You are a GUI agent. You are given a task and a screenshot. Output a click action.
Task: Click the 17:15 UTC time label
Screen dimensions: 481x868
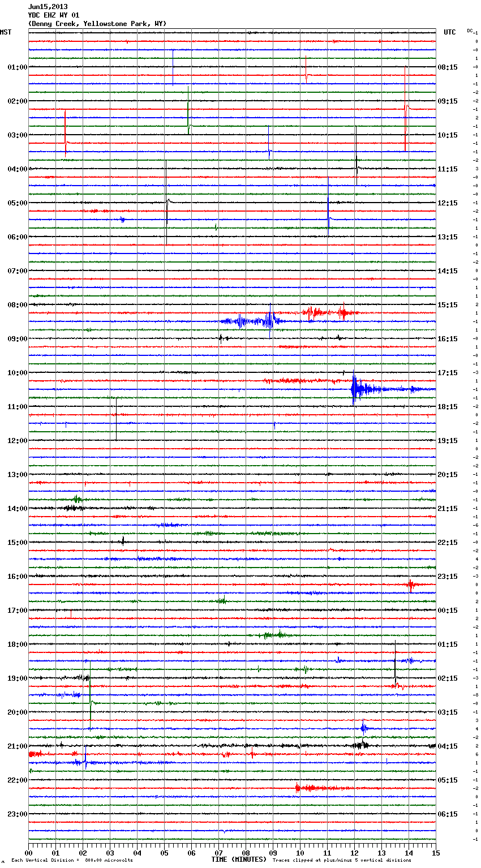448,373
